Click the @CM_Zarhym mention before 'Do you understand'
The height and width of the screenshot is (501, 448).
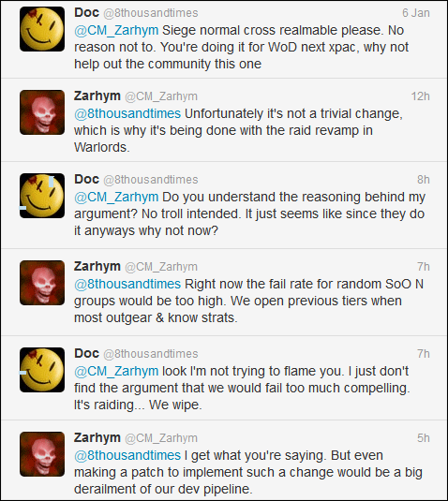pos(116,198)
